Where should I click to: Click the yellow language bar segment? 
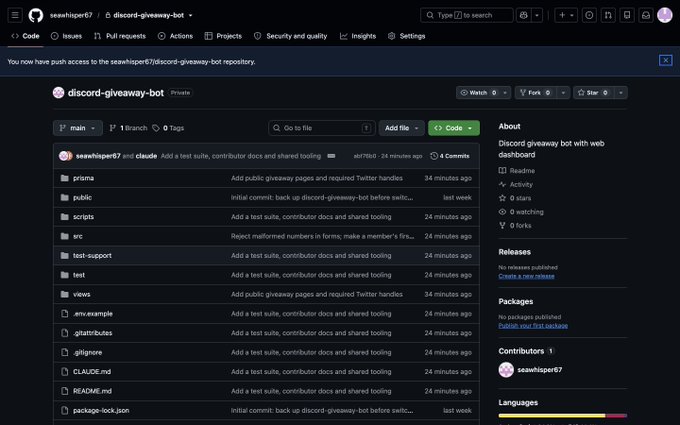pyautogui.click(x=552, y=415)
